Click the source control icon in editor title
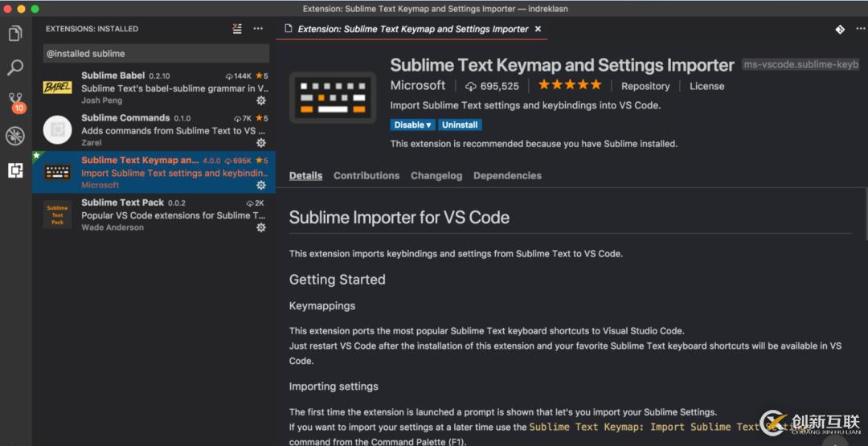The width and height of the screenshot is (868, 446). click(840, 29)
